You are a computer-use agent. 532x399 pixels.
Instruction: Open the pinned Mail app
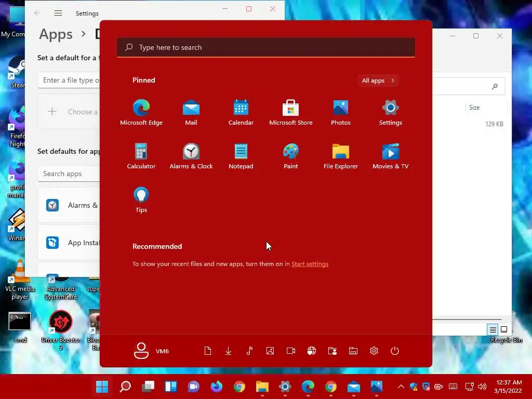click(x=191, y=113)
